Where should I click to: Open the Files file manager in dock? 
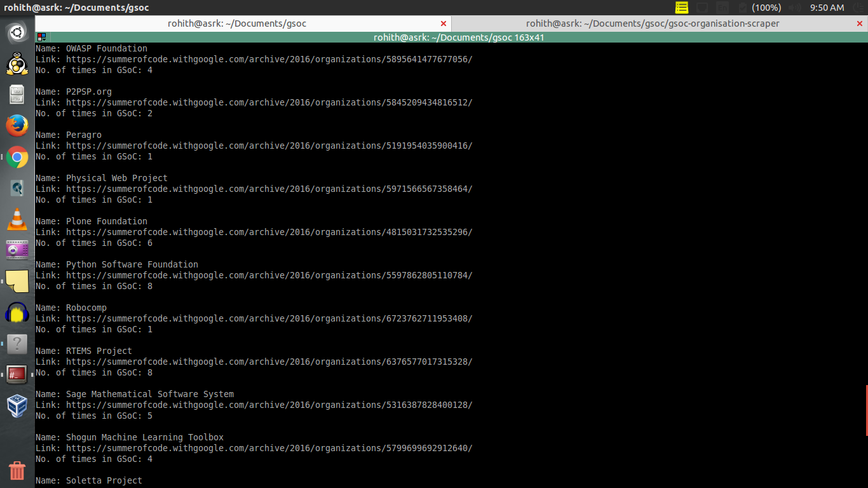(x=17, y=94)
